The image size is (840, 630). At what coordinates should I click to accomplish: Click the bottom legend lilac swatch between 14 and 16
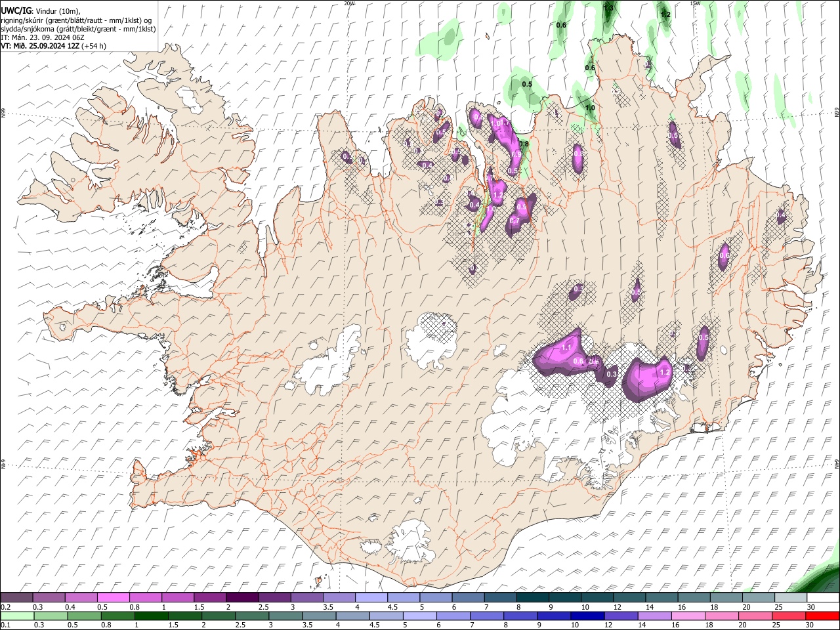coord(654,616)
